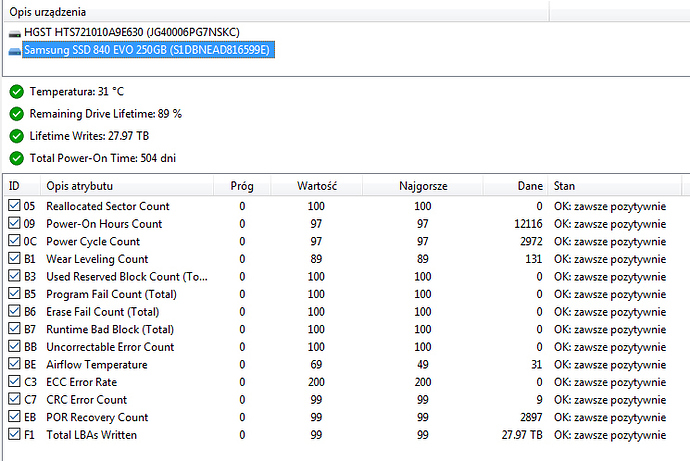
Task: Select the Program Fail Count (Total) attribute name
Action: coord(111,294)
